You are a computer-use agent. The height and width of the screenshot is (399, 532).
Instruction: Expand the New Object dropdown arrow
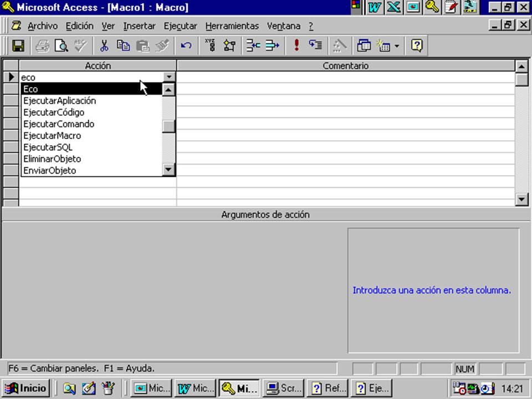397,45
